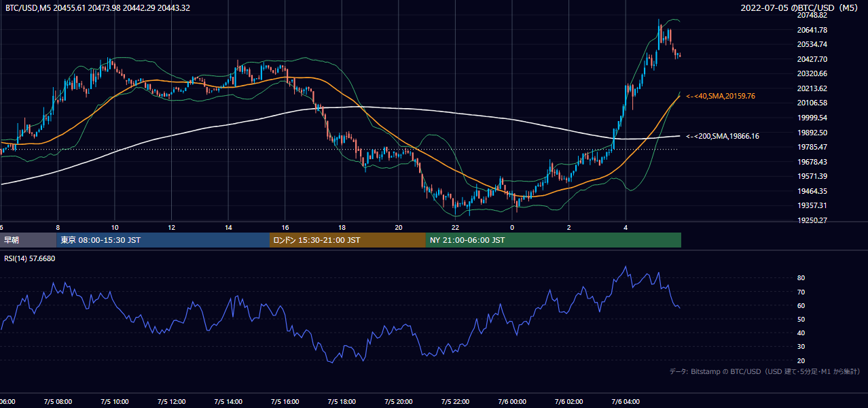Click the ロンドン 15:30-21:00 JST session bar

click(x=348, y=240)
